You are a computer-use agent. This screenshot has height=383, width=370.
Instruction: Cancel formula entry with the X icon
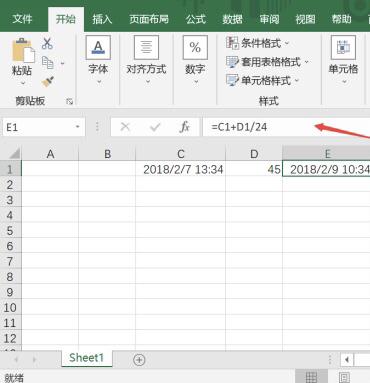pos(125,127)
